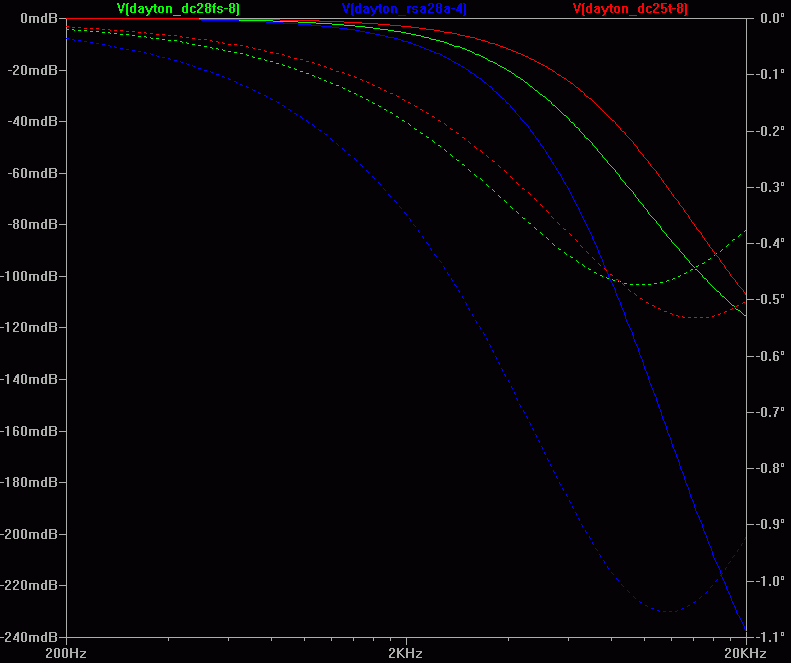
Task: Click the -180mdB left axis label
Action: [x=29, y=482]
